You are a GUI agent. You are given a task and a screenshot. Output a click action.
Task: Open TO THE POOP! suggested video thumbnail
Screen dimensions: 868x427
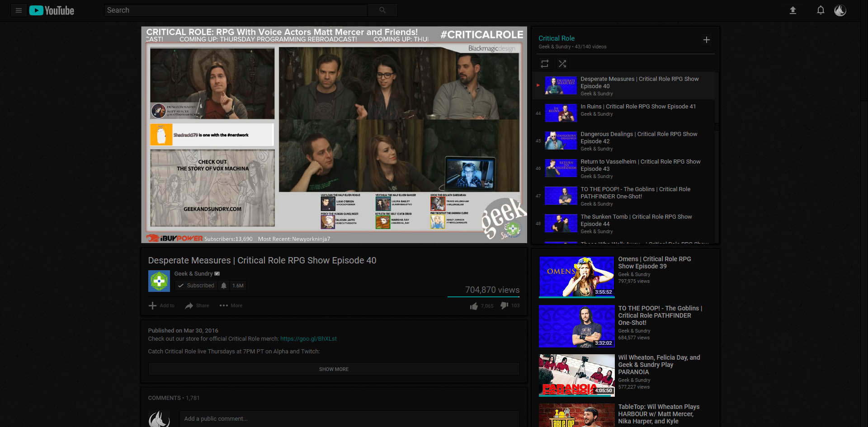[x=576, y=326]
